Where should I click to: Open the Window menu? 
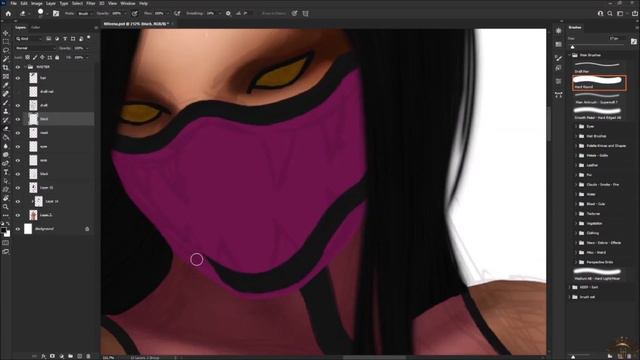[128, 3]
